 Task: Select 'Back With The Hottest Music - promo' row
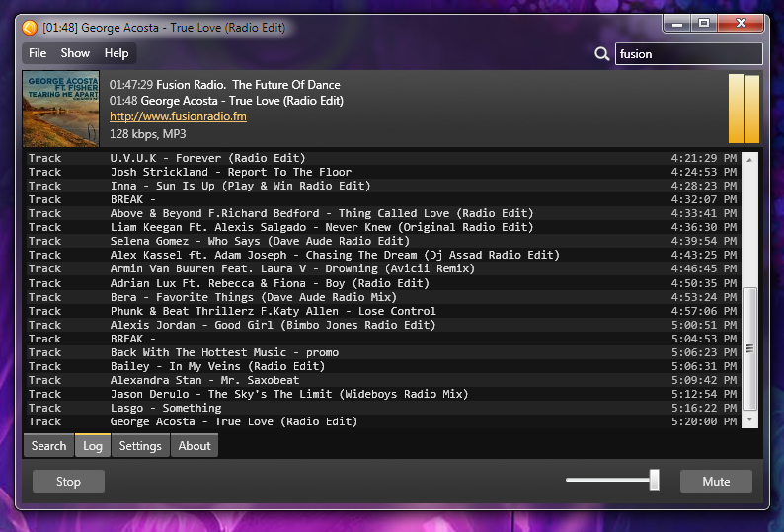pos(383,352)
